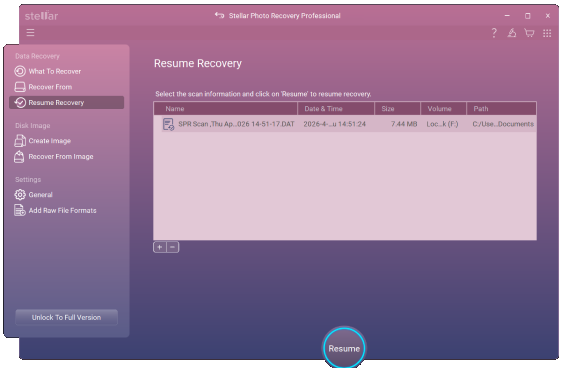
Task: Open General settings
Action: tap(66, 195)
